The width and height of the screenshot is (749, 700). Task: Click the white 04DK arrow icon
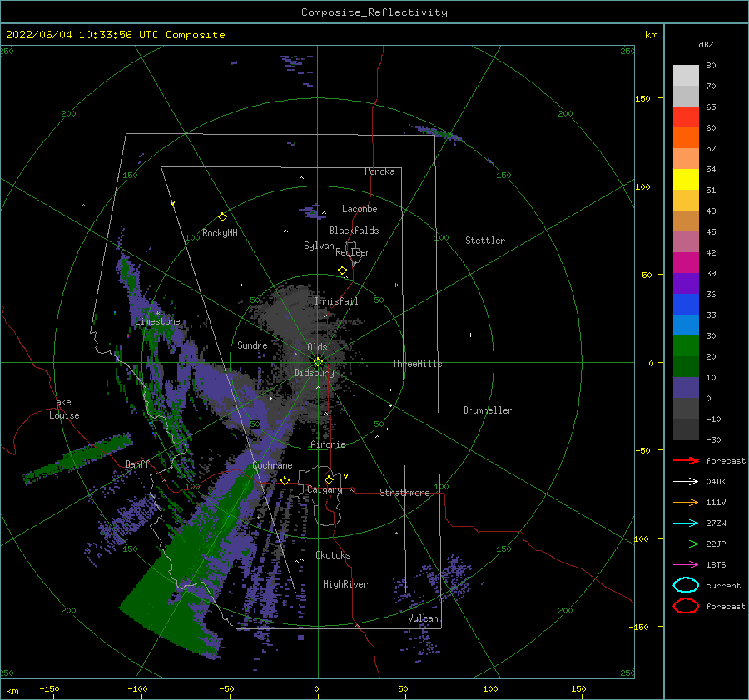(686, 481)
